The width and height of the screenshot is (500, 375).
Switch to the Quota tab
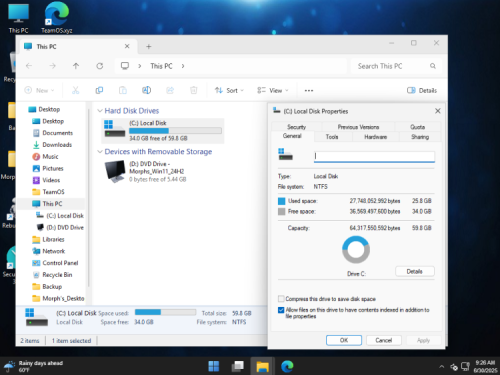pos(417,127)
